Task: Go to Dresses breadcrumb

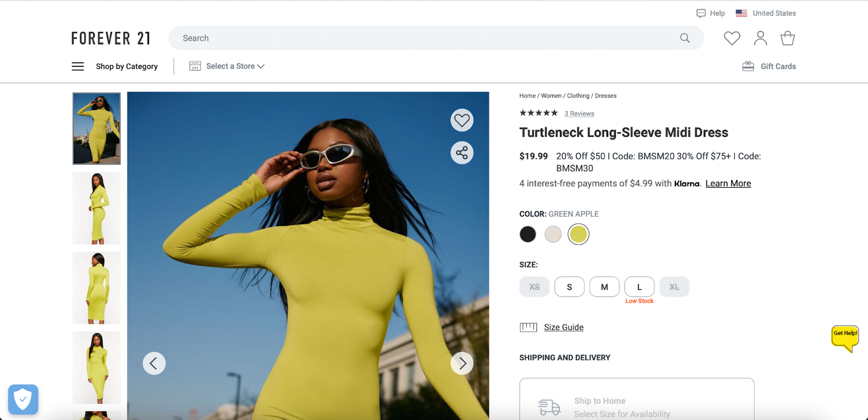Action: [606, 96]
